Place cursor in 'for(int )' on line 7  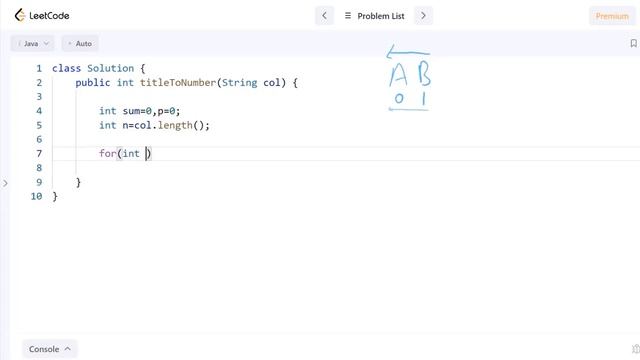125,153
